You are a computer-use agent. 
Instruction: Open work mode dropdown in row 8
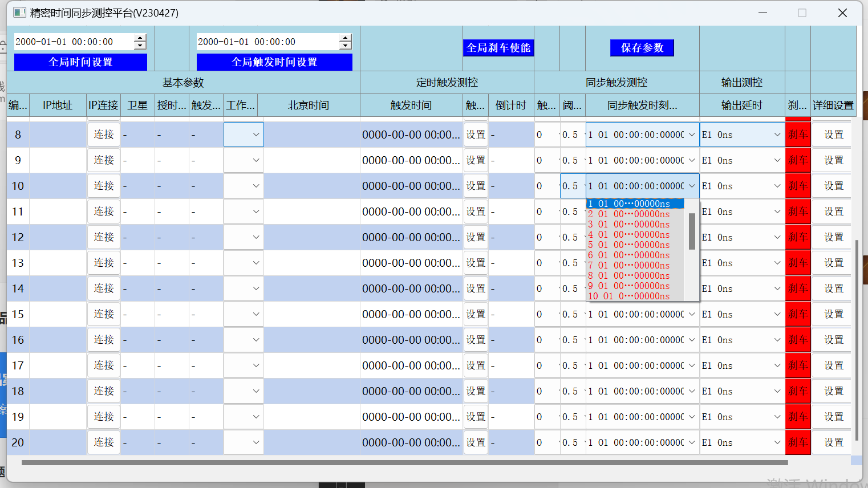point(244,135)
